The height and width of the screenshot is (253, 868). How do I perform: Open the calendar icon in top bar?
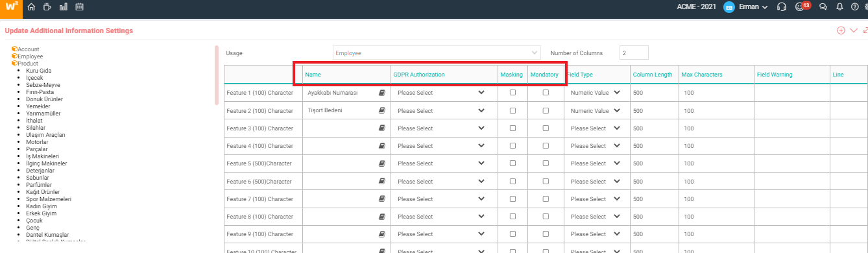pyautogui.click(x=80, y=7)
